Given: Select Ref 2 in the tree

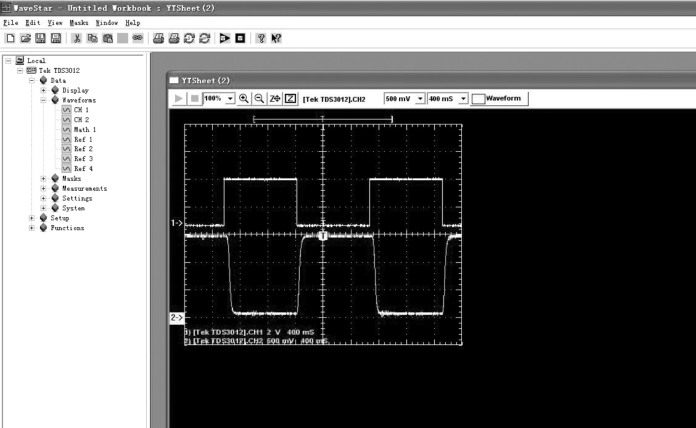Looking at the screenshot, I should pos(83,149).
